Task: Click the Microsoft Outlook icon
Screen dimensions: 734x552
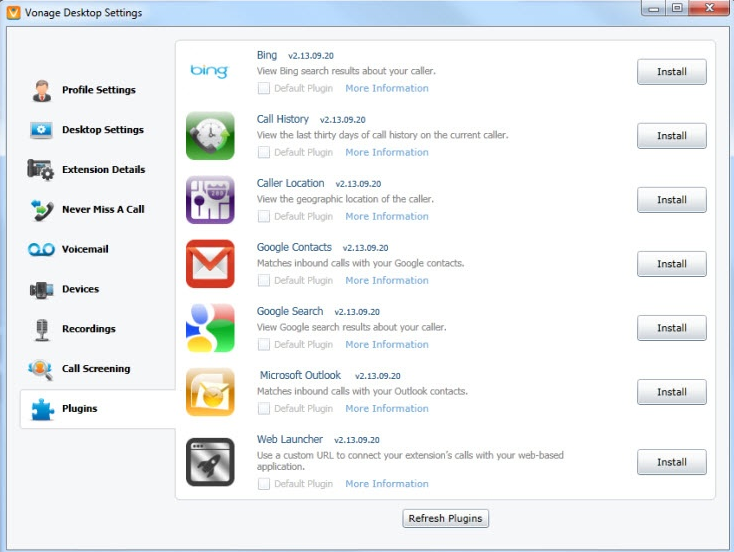Action: (210, 392)
